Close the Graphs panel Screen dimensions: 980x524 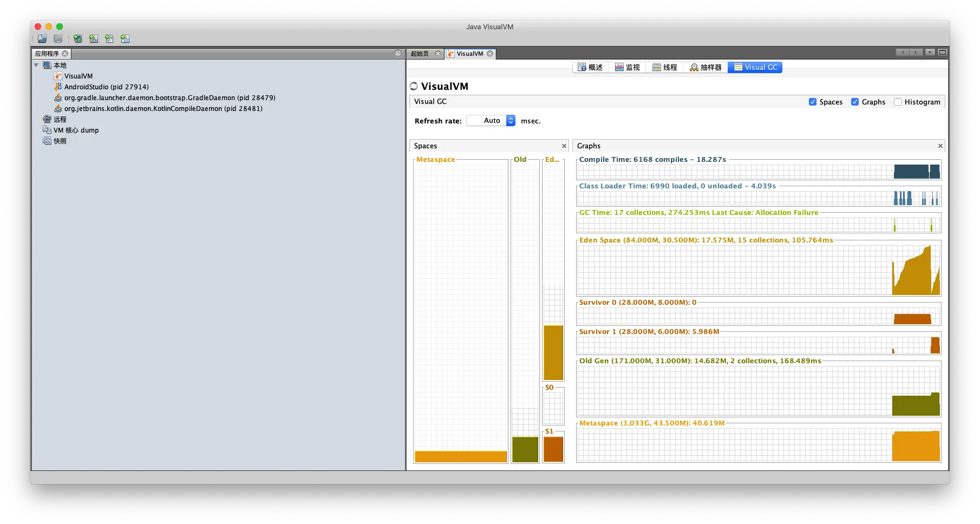point(940,146)
